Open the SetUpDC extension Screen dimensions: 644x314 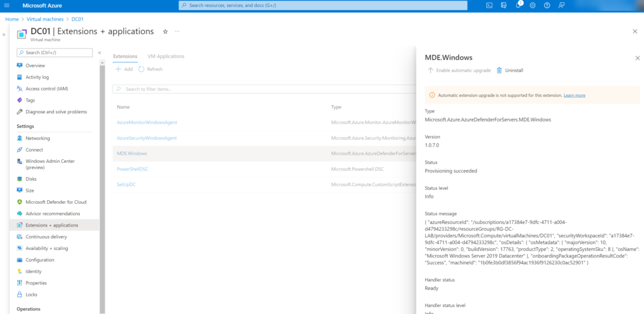[x=126, y=184]
